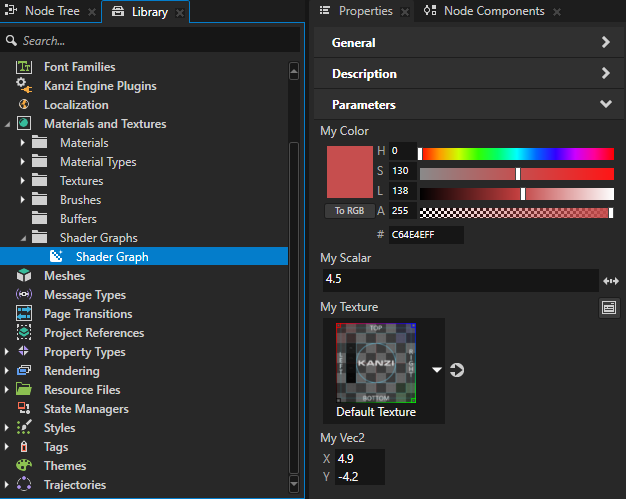
Task: Collapse the Materials and Textures tree
Action: (x=7, y=124)
